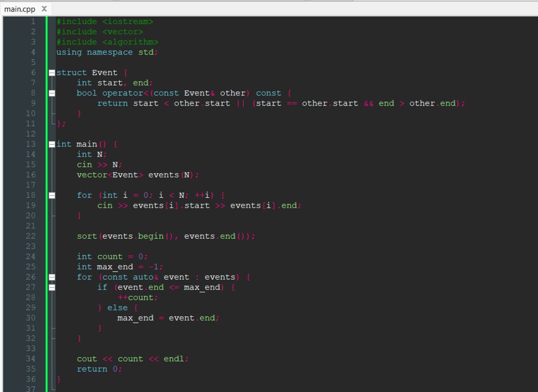This screenshot has width=538, height=392.
Task: Click 'int count = 0;' line
Action: click(x=112, y=257)
